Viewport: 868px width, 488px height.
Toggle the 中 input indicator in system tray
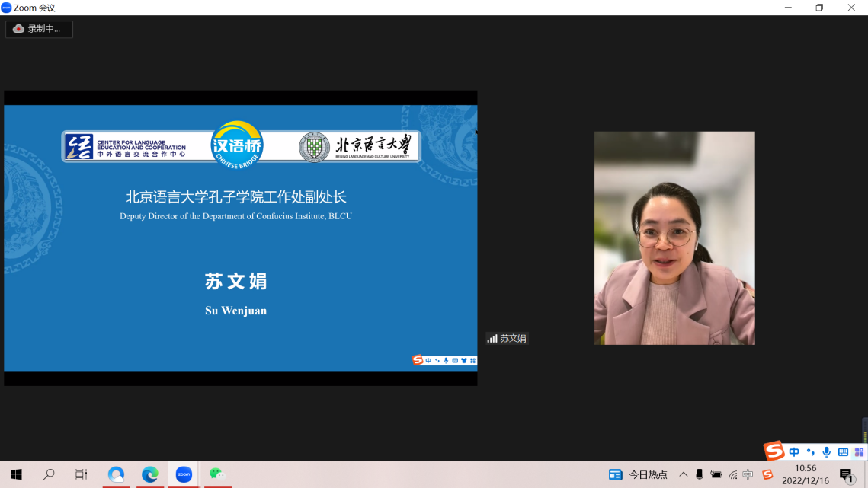point(748,474)
